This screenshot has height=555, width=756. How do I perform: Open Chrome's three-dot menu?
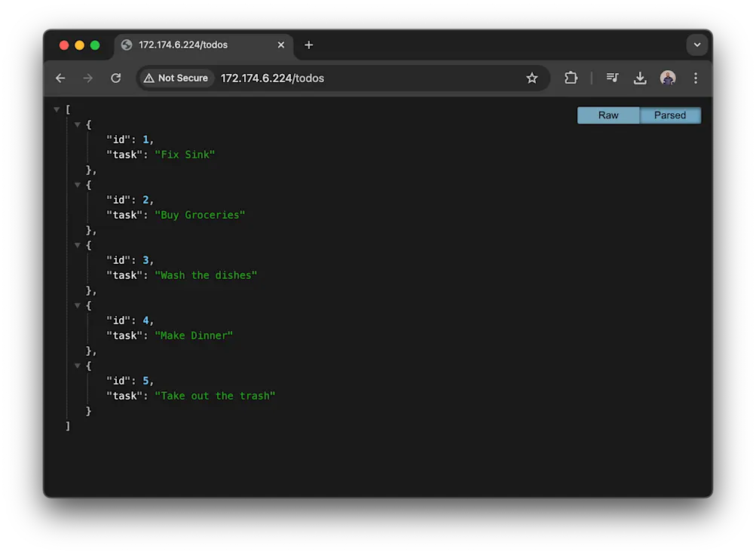tap(695, 78)
